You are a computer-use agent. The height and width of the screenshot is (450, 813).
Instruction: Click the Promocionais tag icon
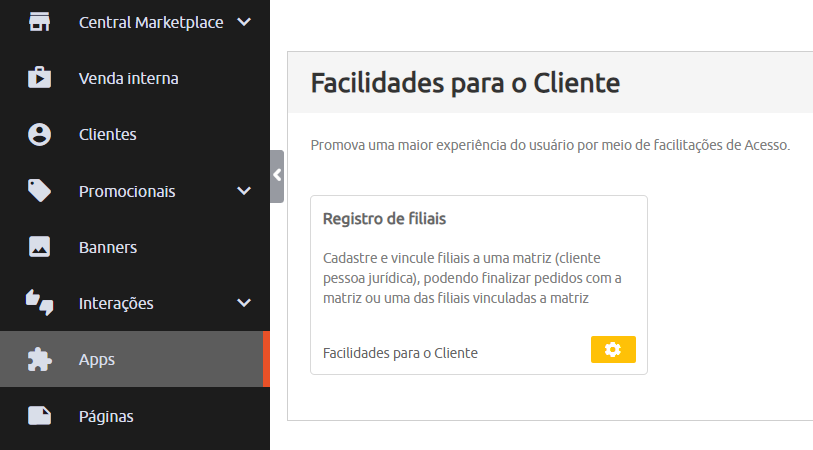39,190
